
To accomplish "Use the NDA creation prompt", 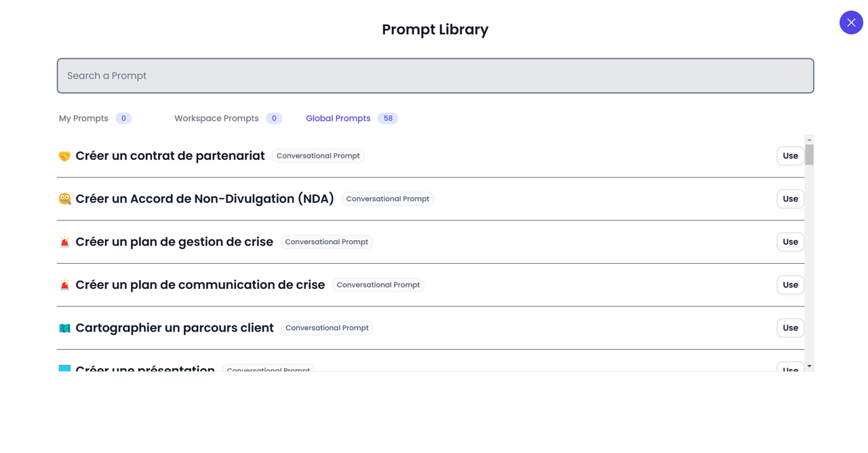I will pos(790,199).
